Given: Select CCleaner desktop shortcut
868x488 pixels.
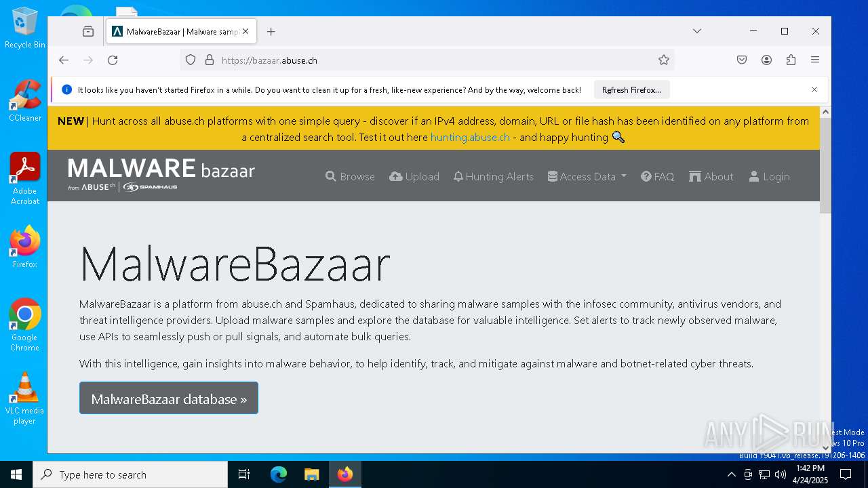Looking at the screenshot, I should click(x=24, y=101).
